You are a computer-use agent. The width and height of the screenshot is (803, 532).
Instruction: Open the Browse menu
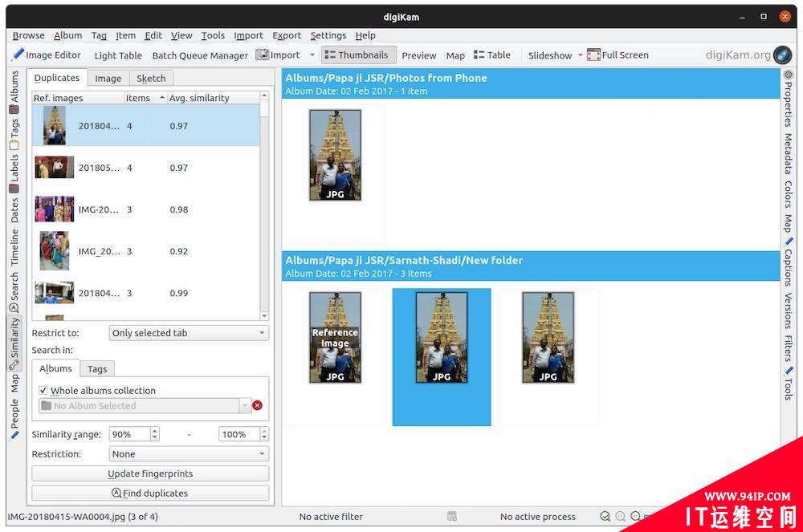click(x=29, y=35)
